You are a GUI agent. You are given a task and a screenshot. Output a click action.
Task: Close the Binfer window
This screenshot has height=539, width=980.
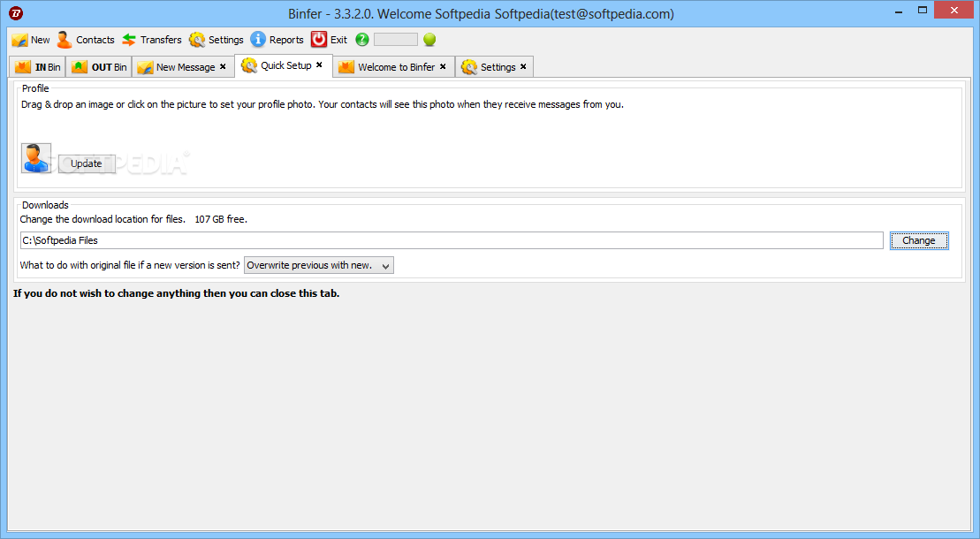[953, 10]
